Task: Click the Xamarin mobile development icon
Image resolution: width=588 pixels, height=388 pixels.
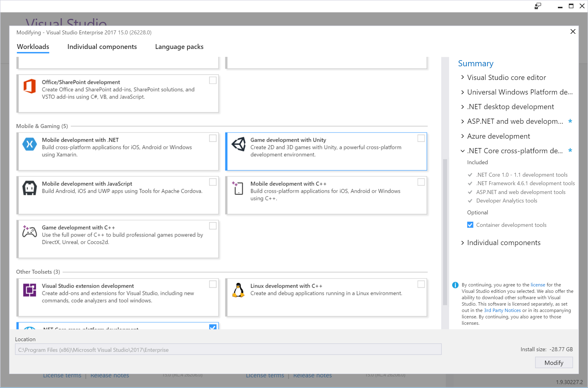Action: [x=30, y=144]
